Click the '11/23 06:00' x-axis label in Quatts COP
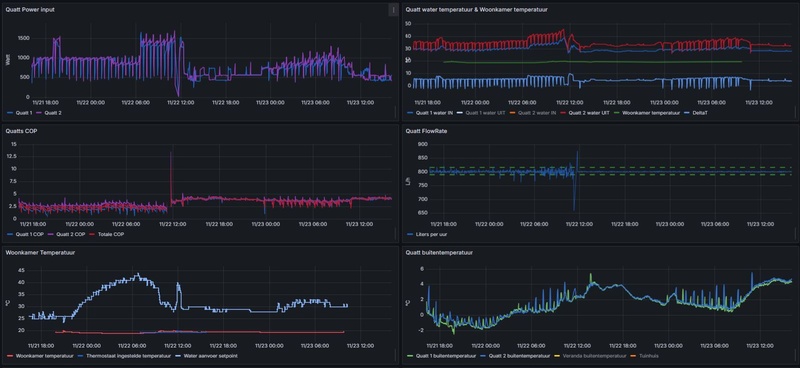This screenshot has height=368, width=800. pos(312,224)
